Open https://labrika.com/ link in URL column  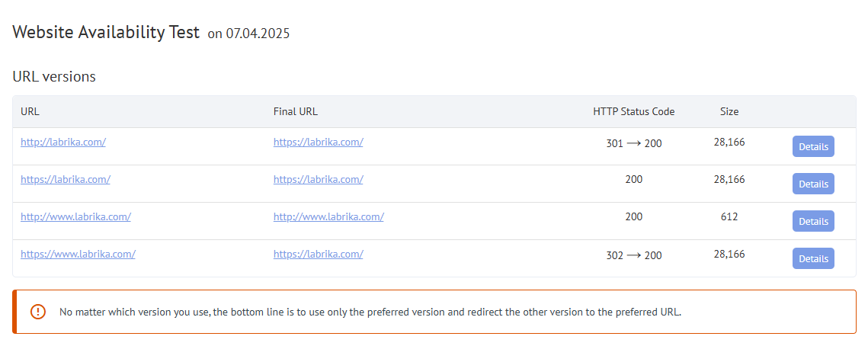[66, 179]
